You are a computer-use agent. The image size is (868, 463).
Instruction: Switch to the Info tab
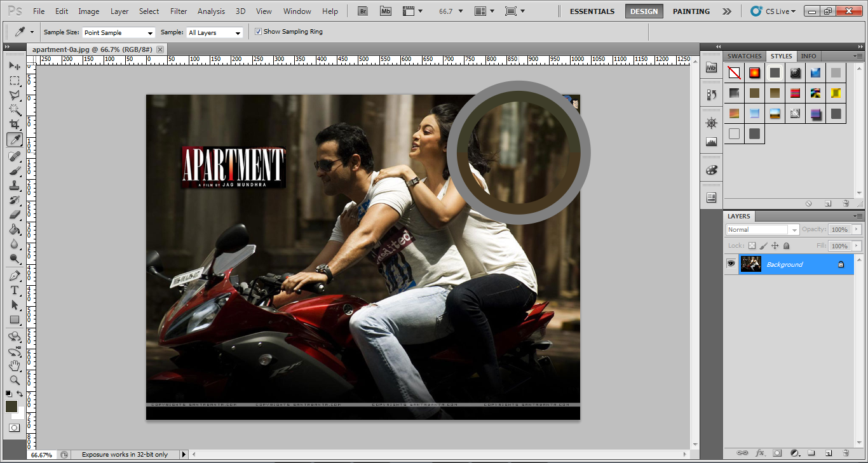808,56
